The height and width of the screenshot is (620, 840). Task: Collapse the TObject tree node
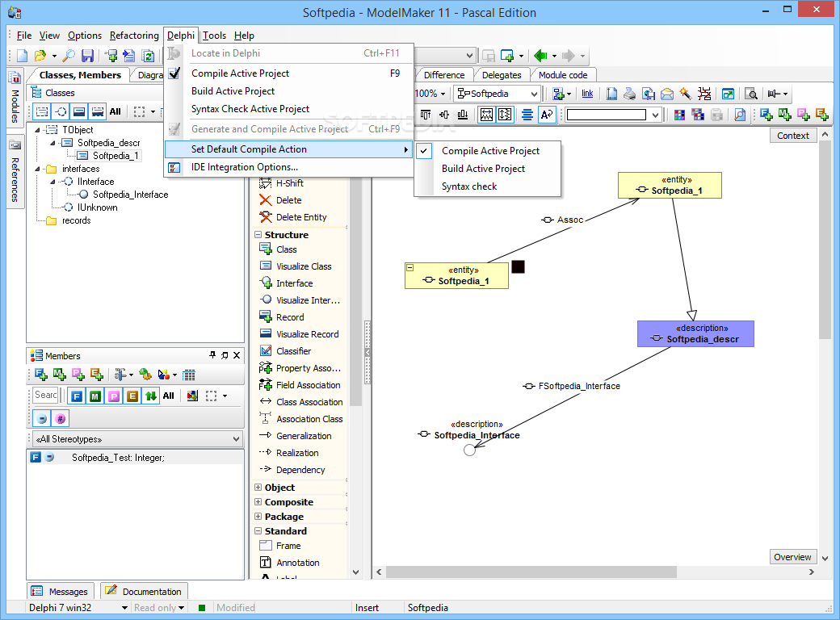pos(37,129)
